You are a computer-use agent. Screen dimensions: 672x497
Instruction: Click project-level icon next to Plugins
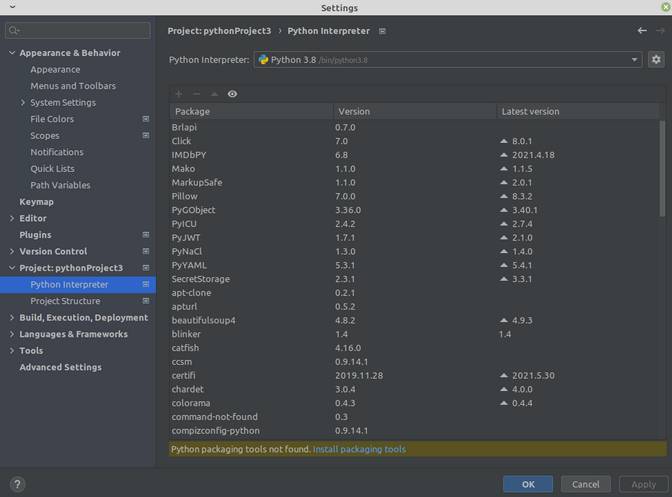coord(146,235)
